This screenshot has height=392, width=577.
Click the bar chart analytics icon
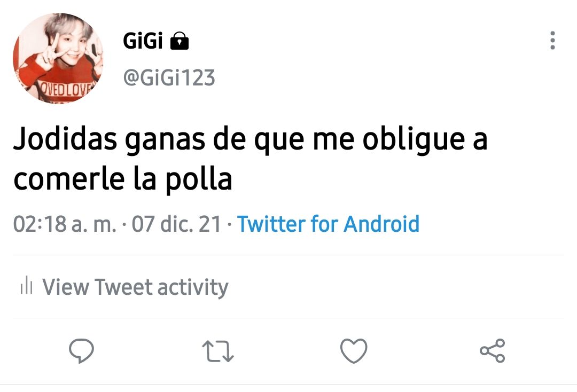click(27, 286)
